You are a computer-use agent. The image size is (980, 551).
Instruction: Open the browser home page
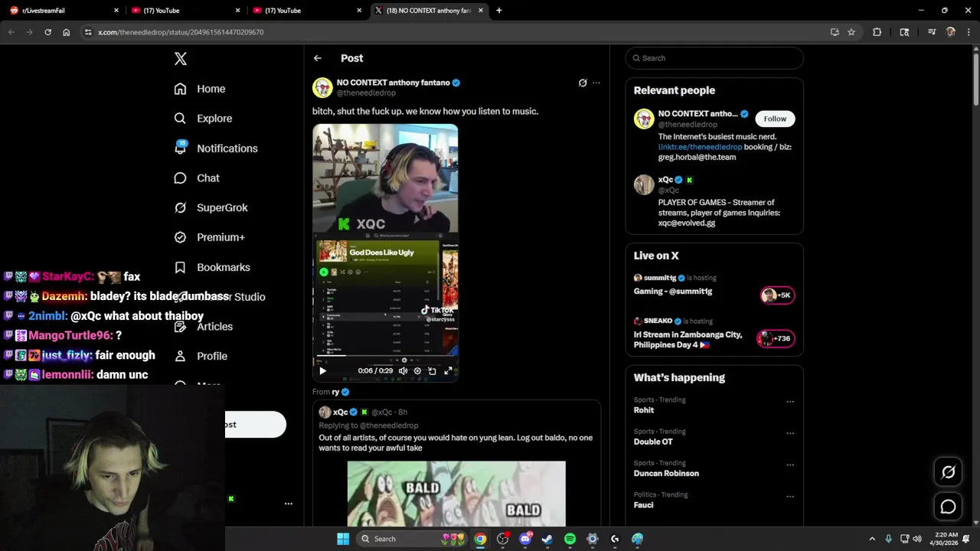66,32
